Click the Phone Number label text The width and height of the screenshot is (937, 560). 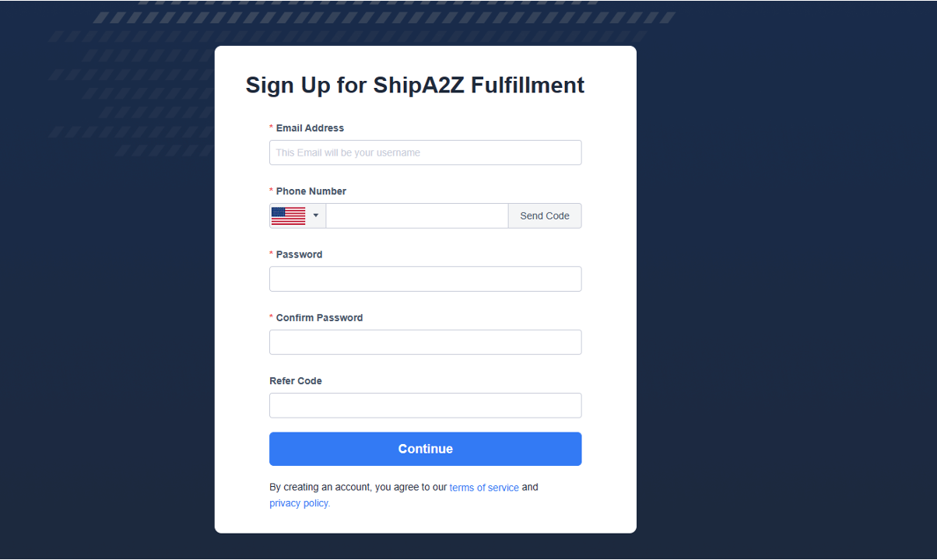click(x=311, y=191)
